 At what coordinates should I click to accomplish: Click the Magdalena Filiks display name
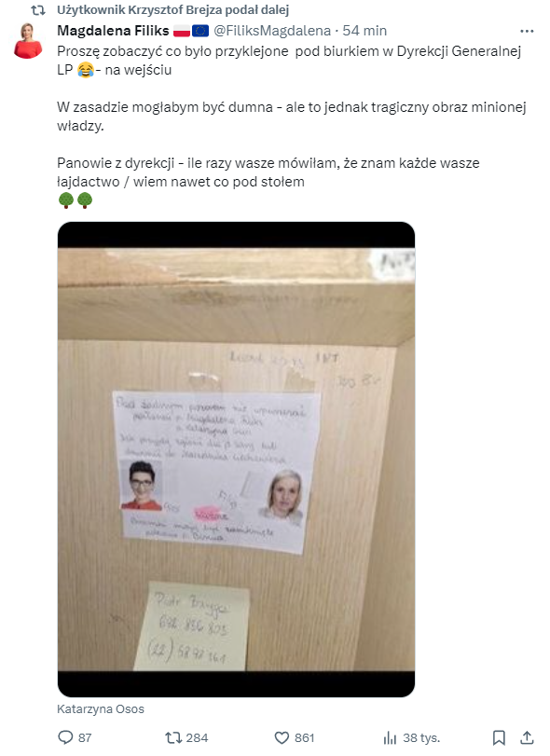coord(113,31)
